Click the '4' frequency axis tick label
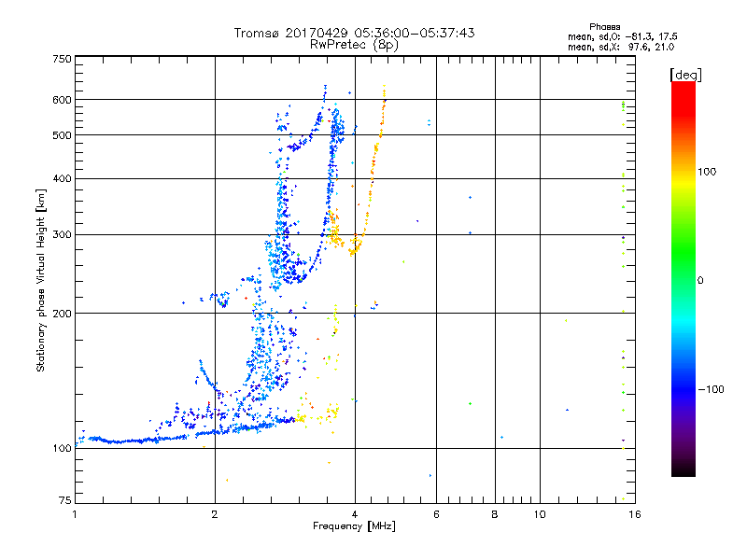This screenshot has height=560, width=747. click(355, 514)
